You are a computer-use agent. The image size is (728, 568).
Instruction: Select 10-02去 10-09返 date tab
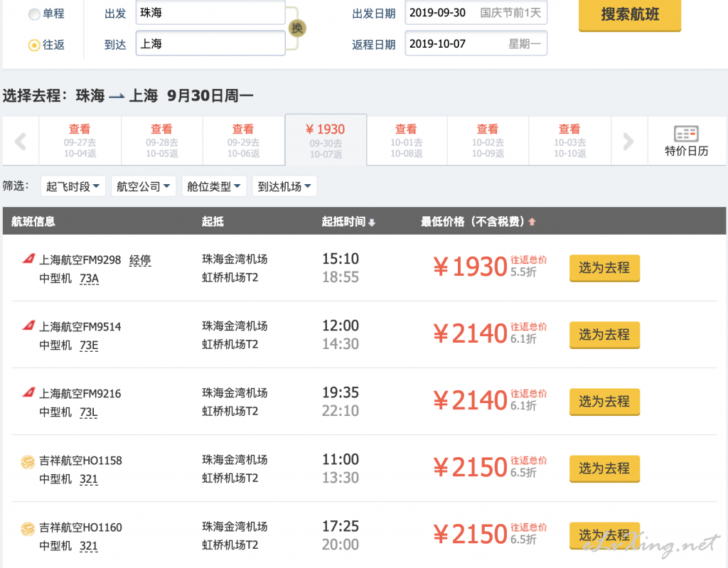pos(488,141)
